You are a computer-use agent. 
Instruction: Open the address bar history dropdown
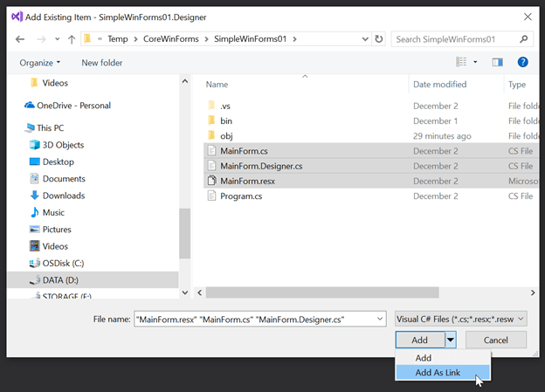coord(365,39)
